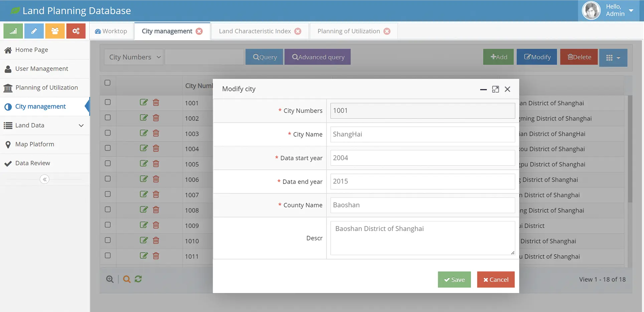Open the Worktop tab
644x312 pixels.
point(111,31)
